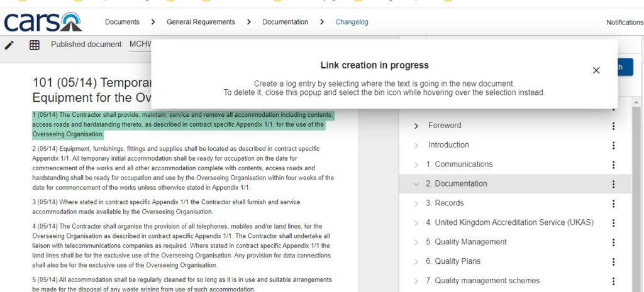Image resolution: width=644 pixels, height=292 pixels.
Task: Select the highlighted green paragraph 1 text
Action: click(182, 124)
